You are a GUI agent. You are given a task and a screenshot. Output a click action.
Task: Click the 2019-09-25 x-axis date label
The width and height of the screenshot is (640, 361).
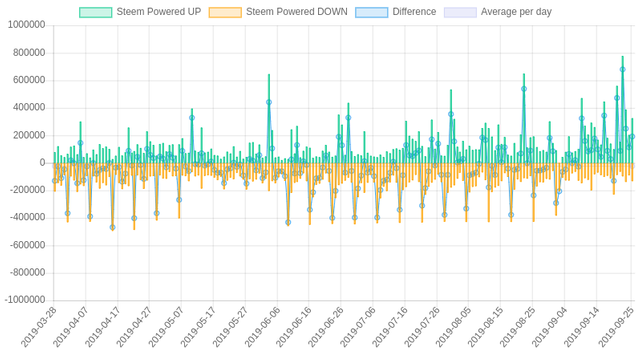click(x=616, y=327)
